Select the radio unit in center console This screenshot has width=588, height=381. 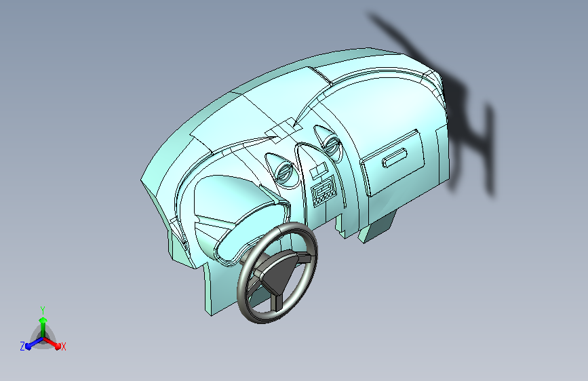[x=324, y=191]
